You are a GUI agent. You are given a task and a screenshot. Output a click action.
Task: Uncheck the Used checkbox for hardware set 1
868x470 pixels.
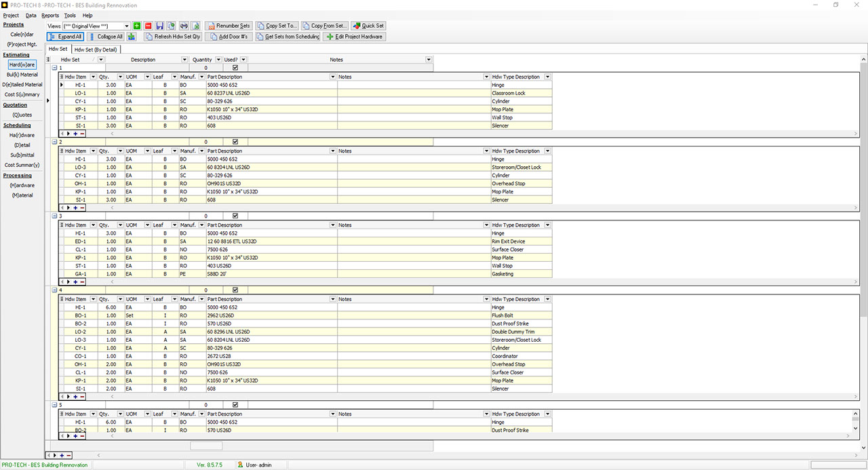click(x=235, y=68)
